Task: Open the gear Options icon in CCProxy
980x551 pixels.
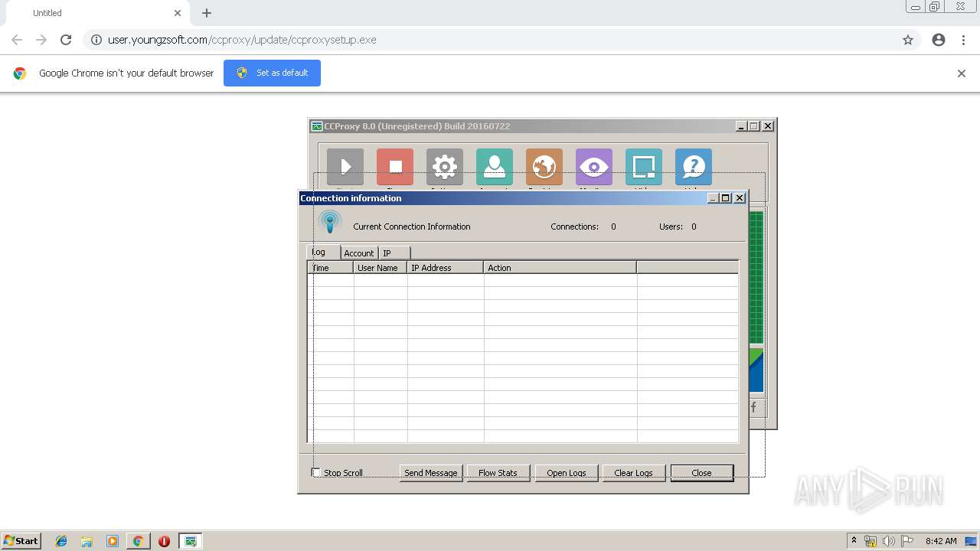Action: tap(445, 167)
